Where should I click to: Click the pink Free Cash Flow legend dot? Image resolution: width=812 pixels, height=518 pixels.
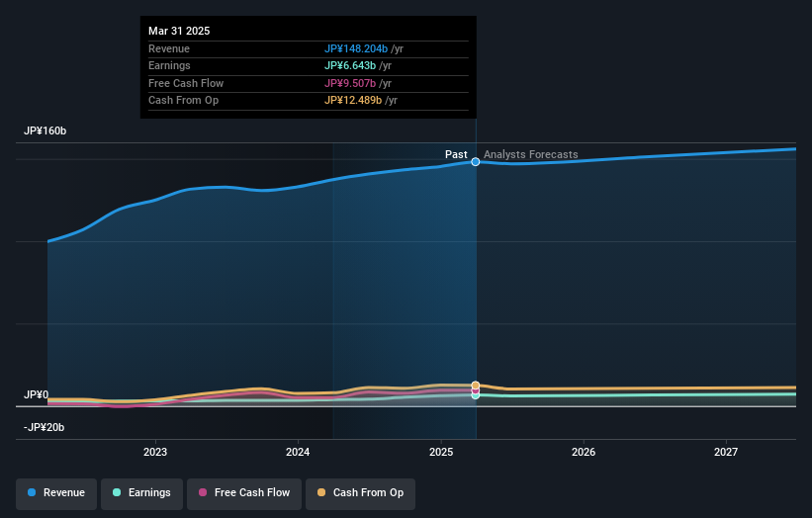coord(203,492)
